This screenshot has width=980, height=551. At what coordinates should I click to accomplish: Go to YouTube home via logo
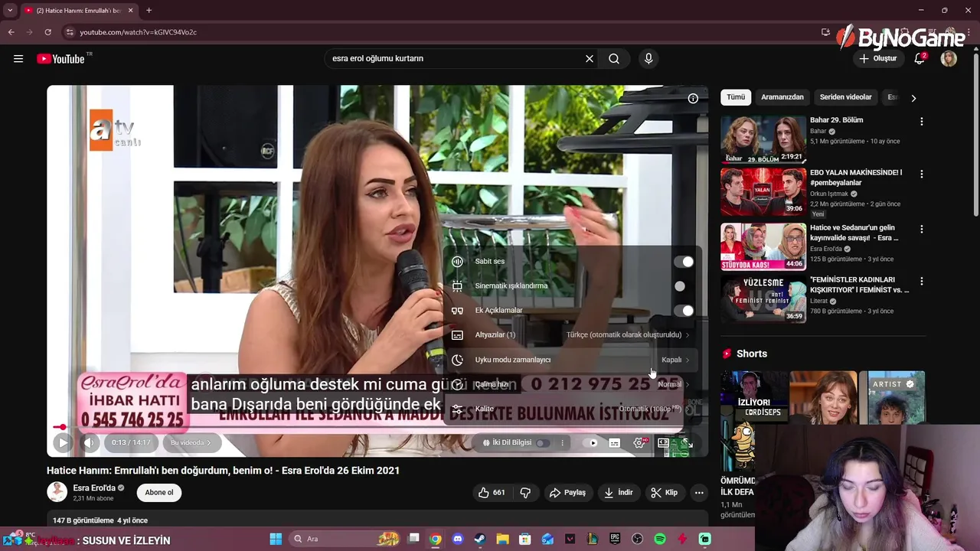point(60,59)
